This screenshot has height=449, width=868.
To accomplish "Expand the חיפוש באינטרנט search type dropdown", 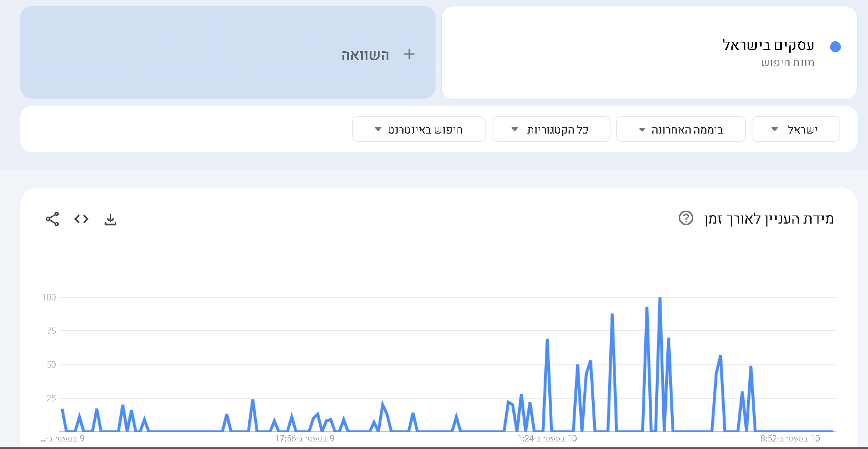I will coord(419,129).
